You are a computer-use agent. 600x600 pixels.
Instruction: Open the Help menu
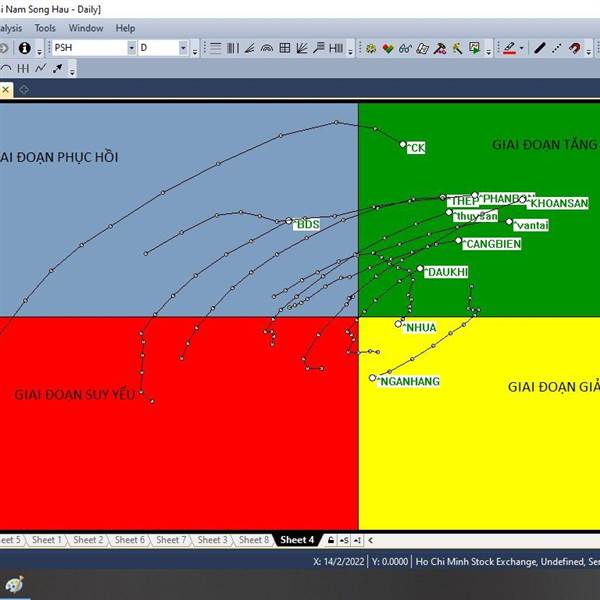click(125, 28)
